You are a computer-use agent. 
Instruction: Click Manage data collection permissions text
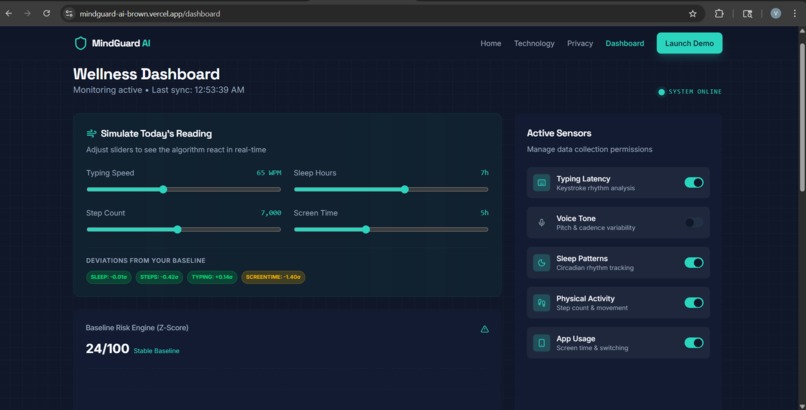tap(589, 150)
